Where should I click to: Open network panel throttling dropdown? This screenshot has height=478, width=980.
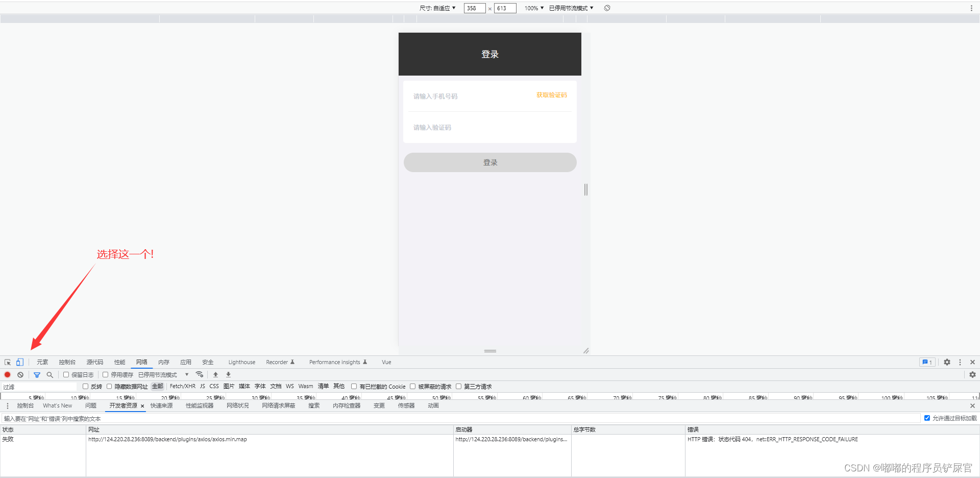[x=163, y=374]
